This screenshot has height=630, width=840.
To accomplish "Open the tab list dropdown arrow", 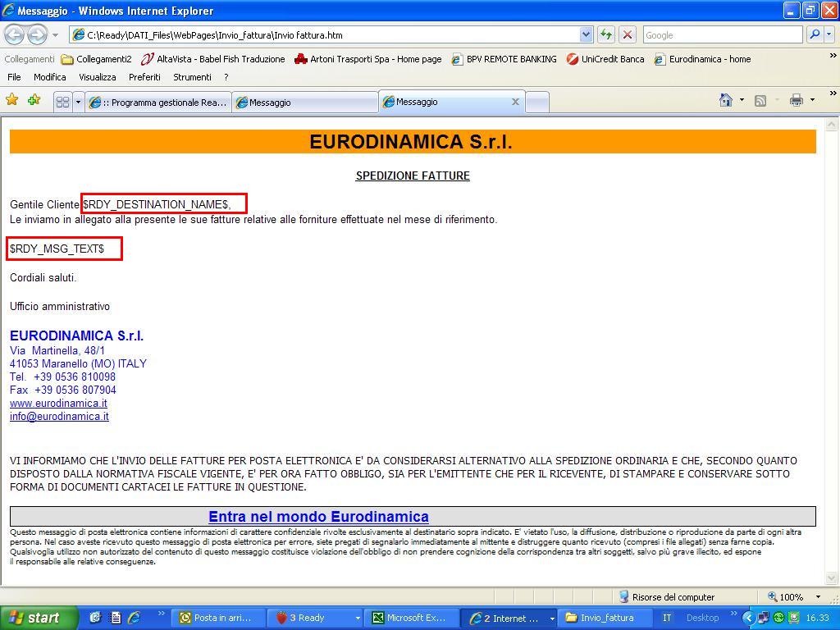I will (x=78, y=102).
